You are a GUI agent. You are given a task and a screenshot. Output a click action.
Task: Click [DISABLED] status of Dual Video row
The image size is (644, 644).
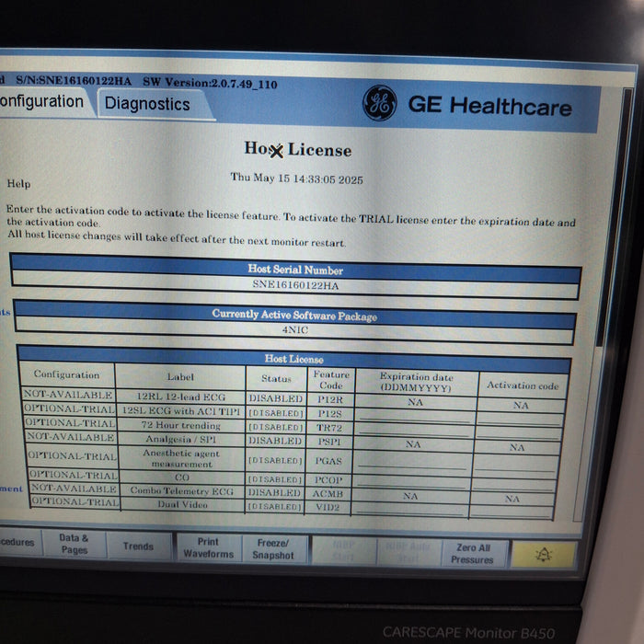[275, 506]
